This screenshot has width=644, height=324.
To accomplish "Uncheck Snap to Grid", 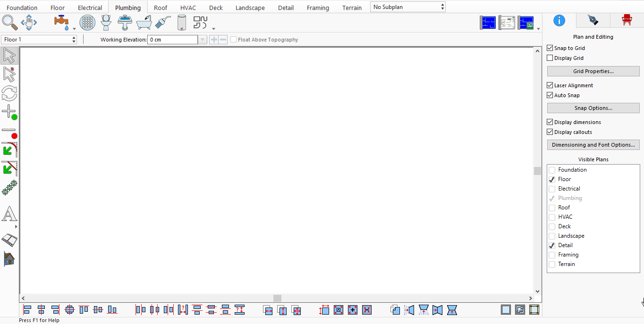I will pos(550,48).
